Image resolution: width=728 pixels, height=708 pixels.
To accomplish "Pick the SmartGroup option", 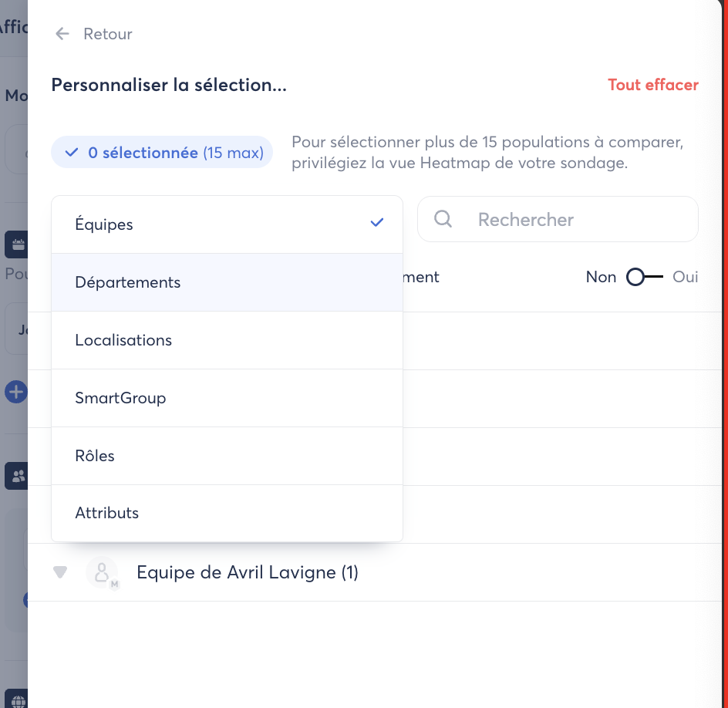I will (120, 398).
